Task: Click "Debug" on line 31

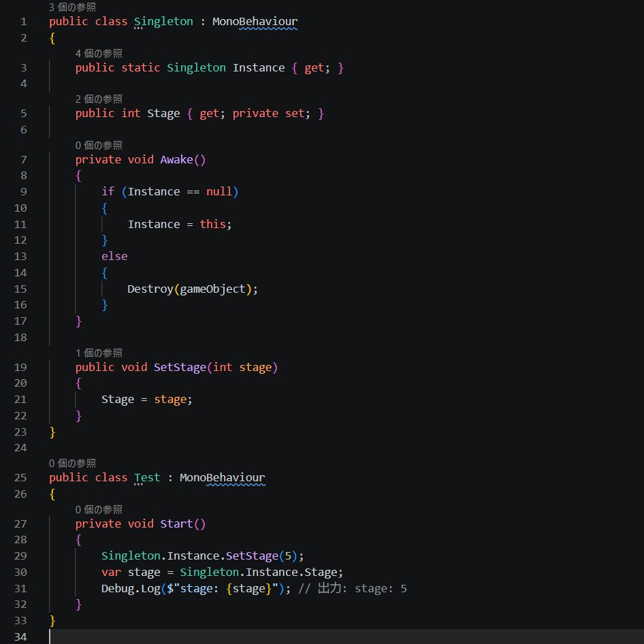Action: point(118,589)
